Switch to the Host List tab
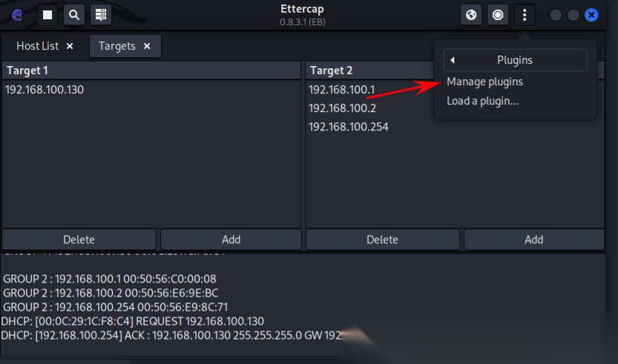This screenshot has height=364, width=618. [37, 46]
